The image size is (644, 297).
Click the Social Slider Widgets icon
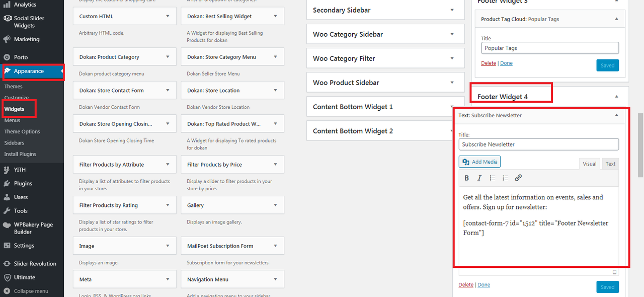[7, 18]
